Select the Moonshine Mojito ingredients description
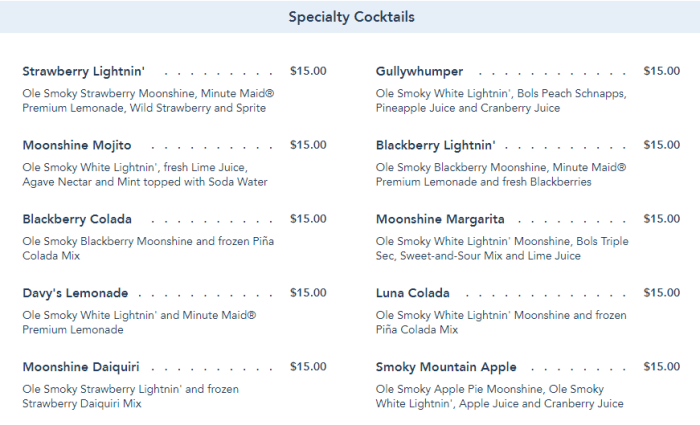This screenshot has width=700, height=425. point(145,175)
